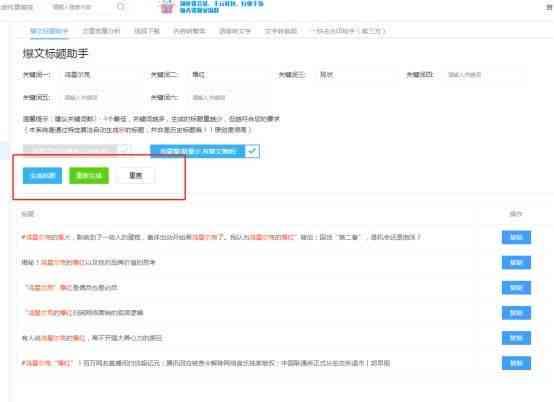Select the title text beginning with 有人说
554x402 pixels.
92,338
